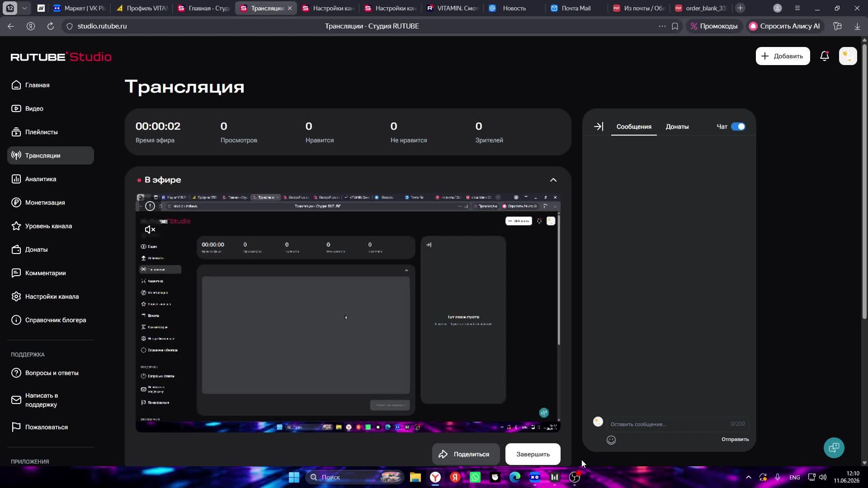Image resolution: width=868 pixels, height=488 pixels.
Task: Click the live stream preview video
Action: (348, 313)
